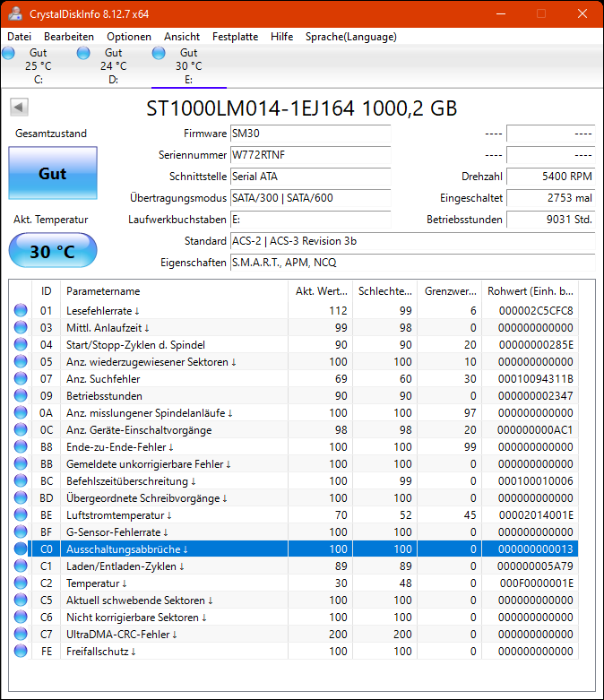
Task: Click status orb for wiederzugewiesener Sektoren row
Action: pos(21,361)
